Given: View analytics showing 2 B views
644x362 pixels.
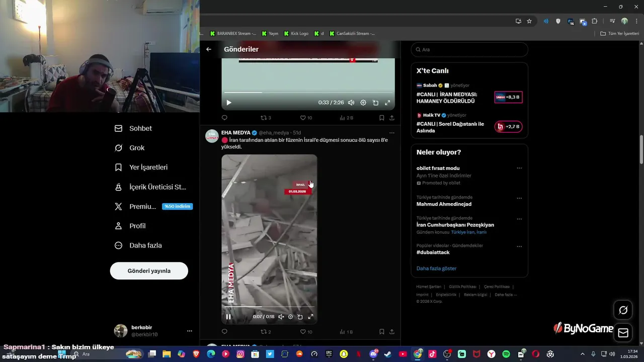Looking at the screenshot, I should 346,118.
